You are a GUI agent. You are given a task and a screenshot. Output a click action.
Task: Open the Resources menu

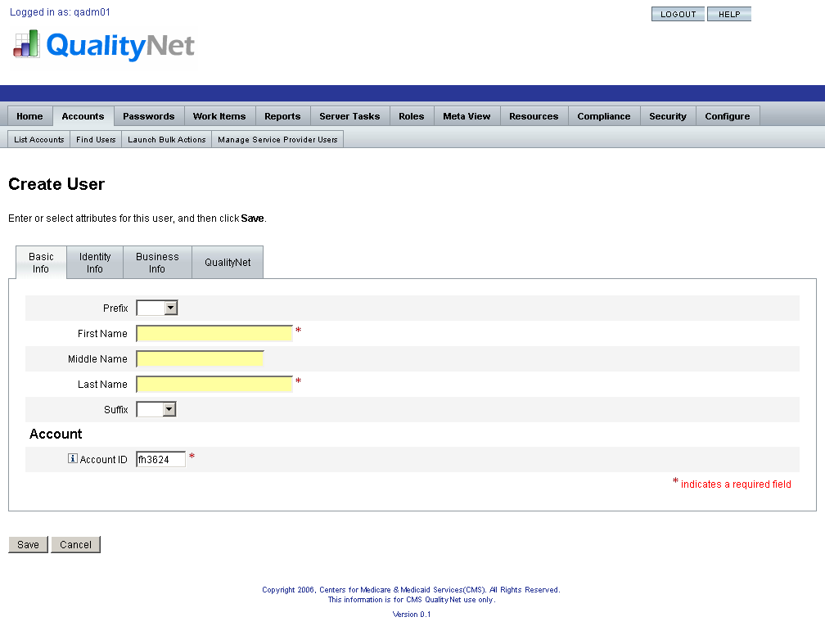534,116
